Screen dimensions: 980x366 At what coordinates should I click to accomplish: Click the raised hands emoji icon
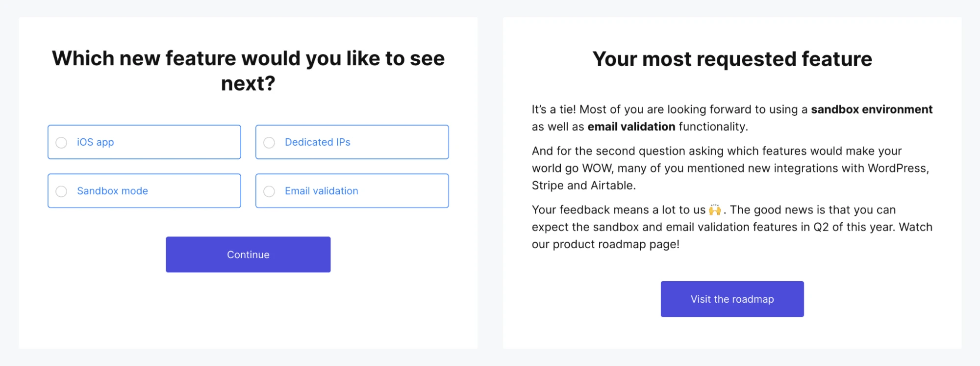point(715,210)
